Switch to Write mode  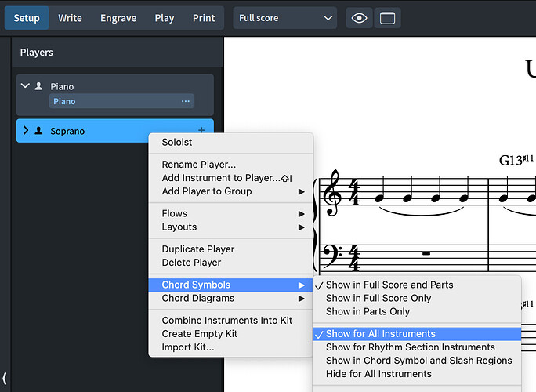tap(70, 18)
